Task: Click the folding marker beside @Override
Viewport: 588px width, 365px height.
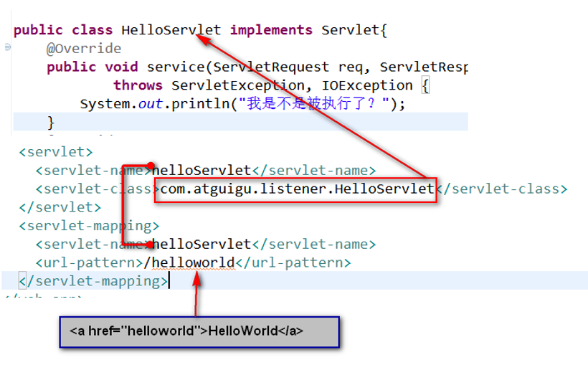Action: click(7, 47)
